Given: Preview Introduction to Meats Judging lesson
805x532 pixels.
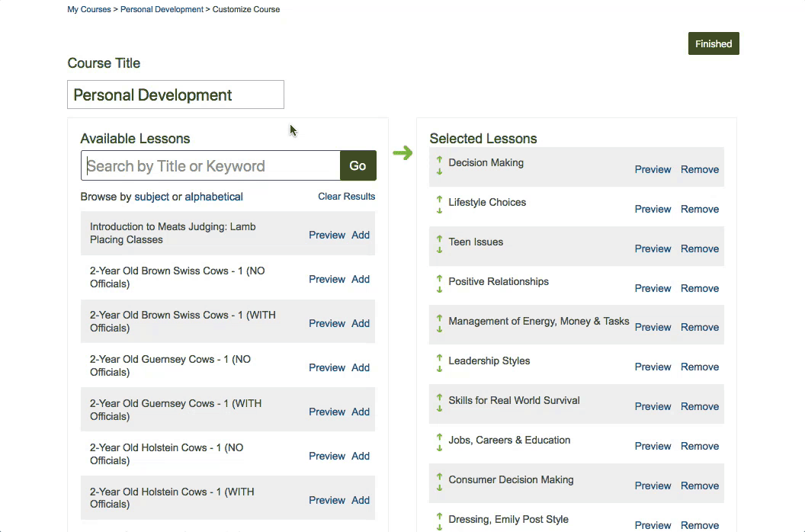Looking at the screenshot, I should pos(327,235).
